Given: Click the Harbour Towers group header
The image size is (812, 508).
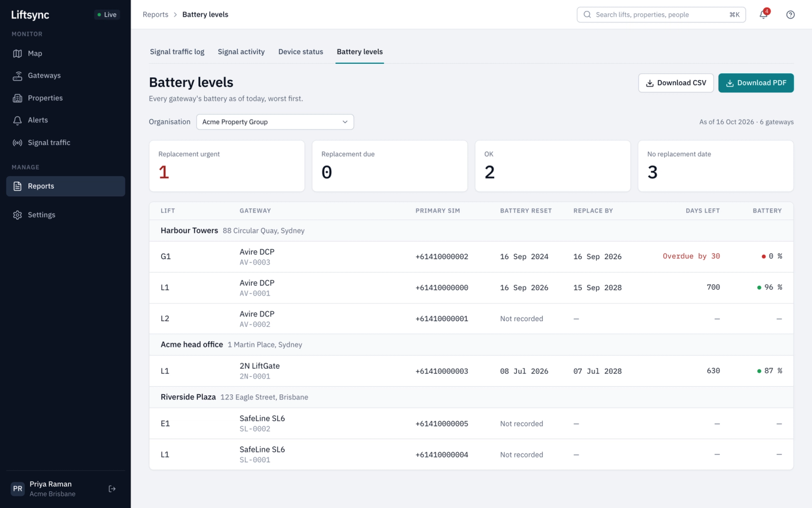Looking at the screenshot, I should click(471, 230).
